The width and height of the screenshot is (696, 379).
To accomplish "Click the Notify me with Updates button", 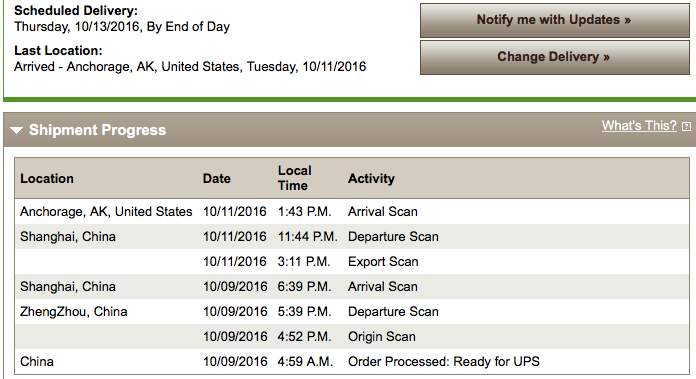I will [x=554, y=20].
